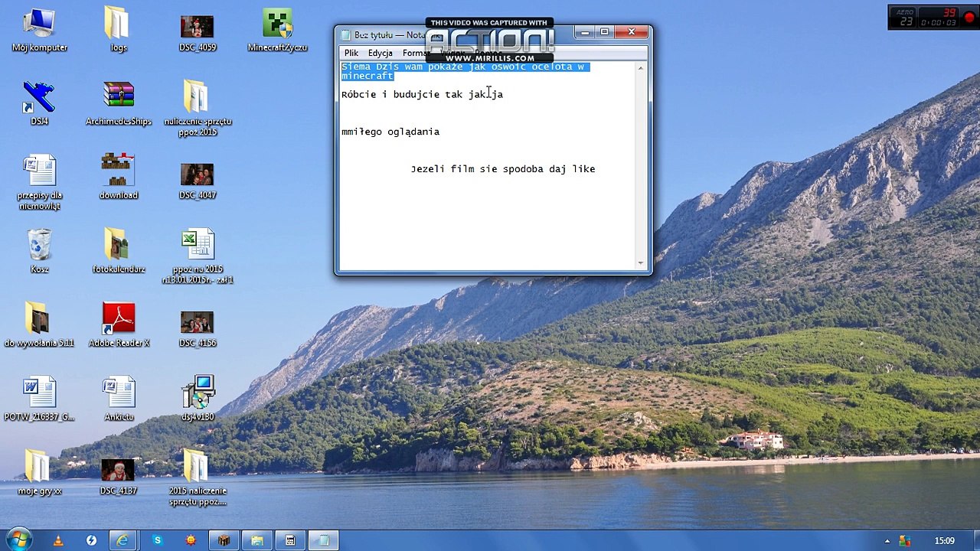Select the POTW_216337 Word document

[x=39, y=399]
